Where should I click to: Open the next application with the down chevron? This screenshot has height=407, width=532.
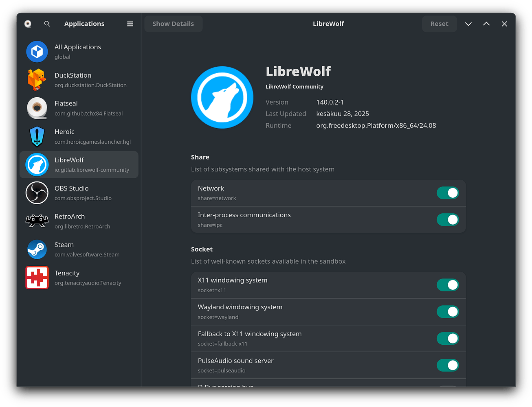click(468, 24)
